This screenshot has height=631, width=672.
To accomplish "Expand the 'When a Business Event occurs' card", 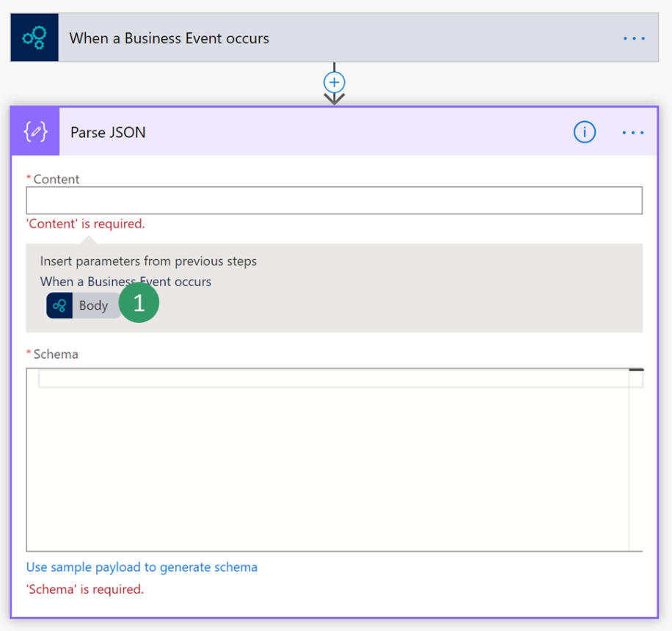I will tap(335, 37).
